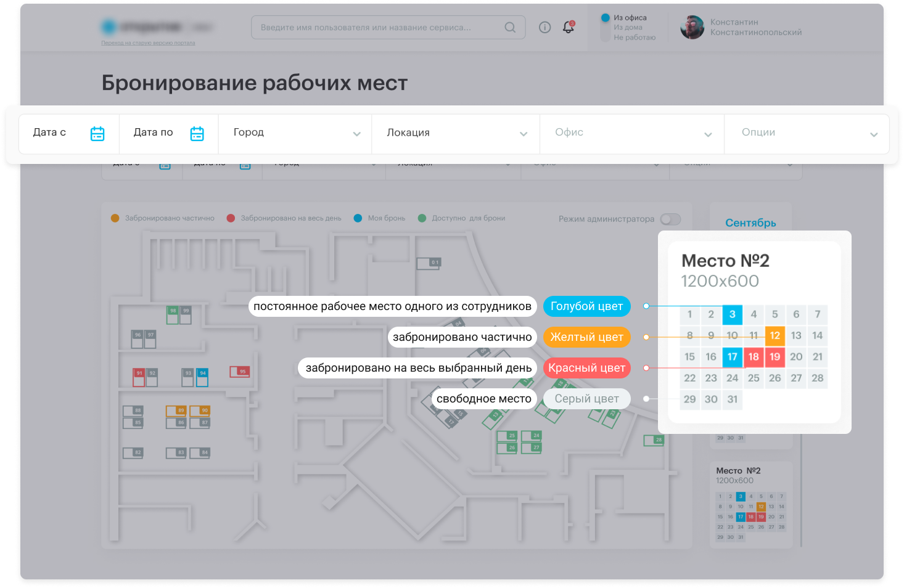Open notifications bell icon

tap(568, 28)
